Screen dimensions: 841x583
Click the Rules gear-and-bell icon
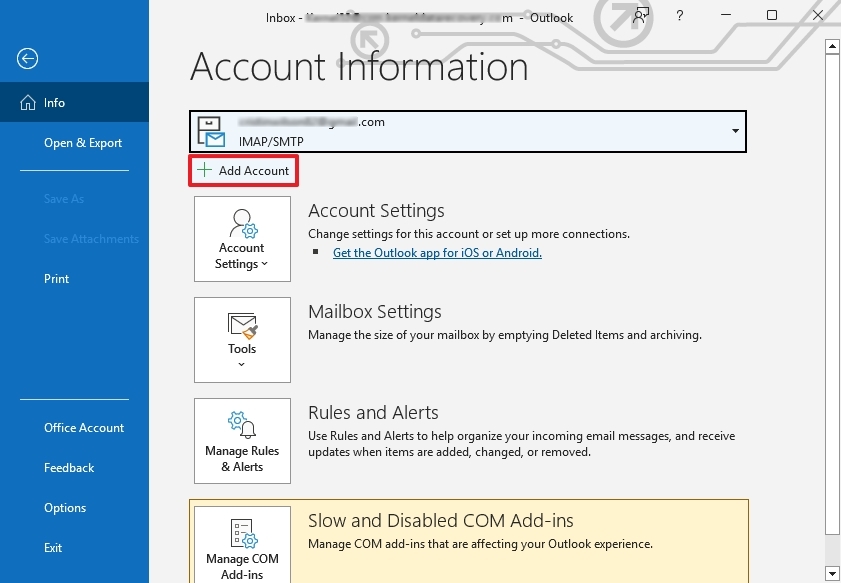(x=242, y=425)
